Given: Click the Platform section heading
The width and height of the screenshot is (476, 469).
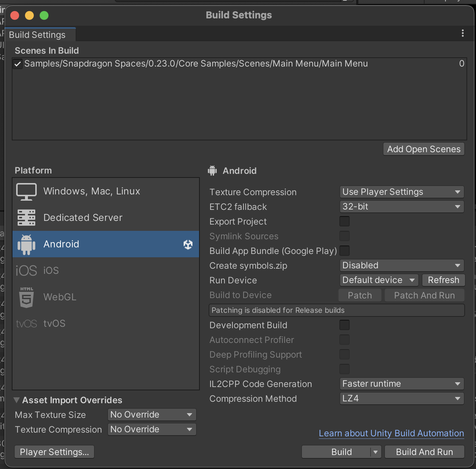Looking at the screenshot, I should [x=33, y=171].
